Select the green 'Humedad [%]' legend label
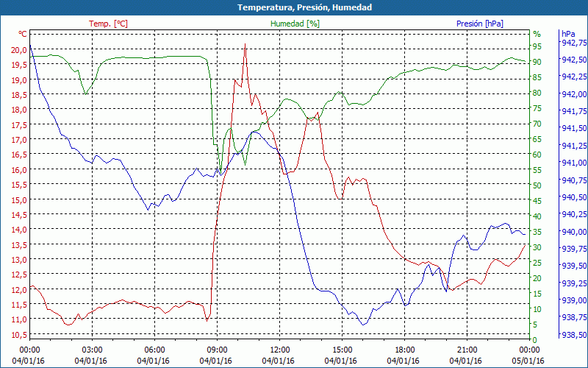The height and width of the screenshot is (368, 588). tap(295, 24)
